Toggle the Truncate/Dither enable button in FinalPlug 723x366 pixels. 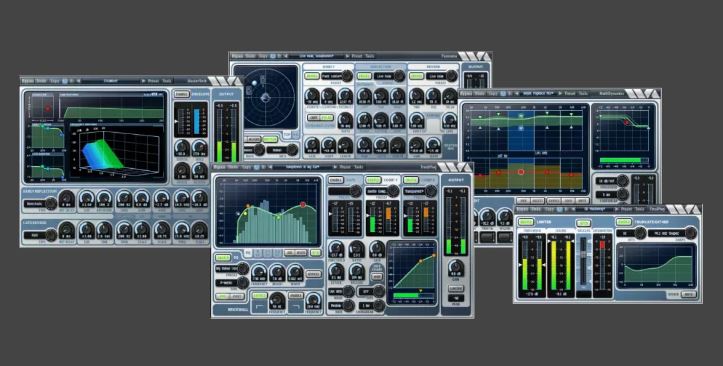[623, 222]
